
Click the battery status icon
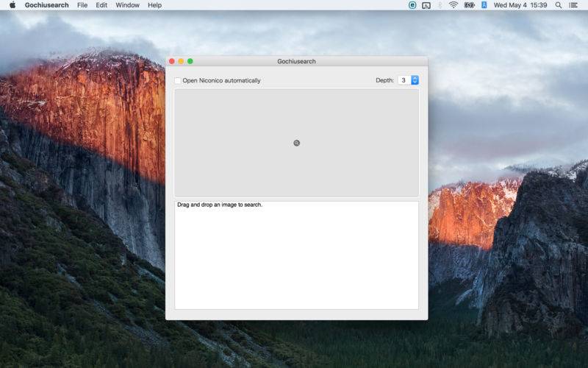pos(469,5)
